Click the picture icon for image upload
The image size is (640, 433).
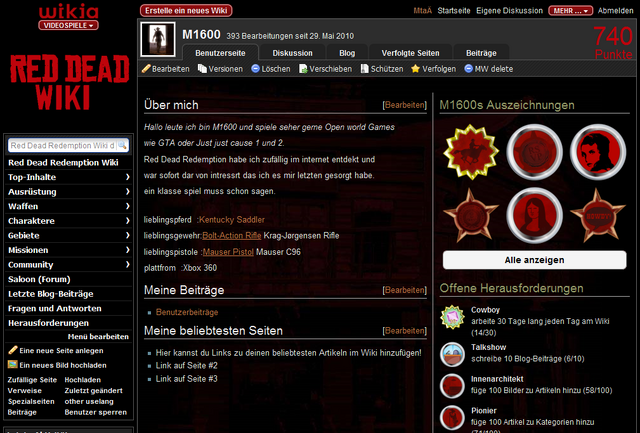pos(13,364)
